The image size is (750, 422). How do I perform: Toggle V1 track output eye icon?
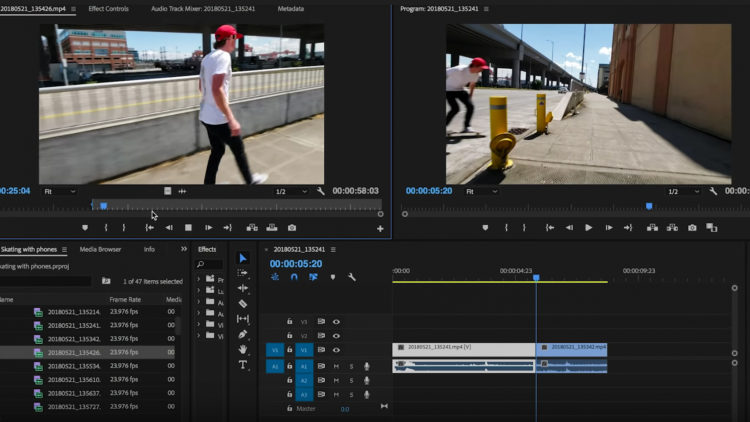(336, 350)
